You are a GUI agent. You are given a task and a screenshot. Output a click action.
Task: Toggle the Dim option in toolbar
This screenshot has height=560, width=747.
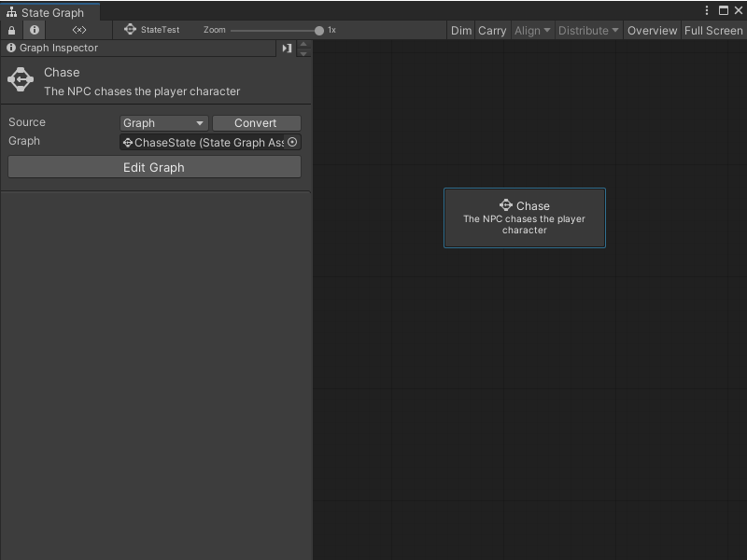(x=461, y=31)
